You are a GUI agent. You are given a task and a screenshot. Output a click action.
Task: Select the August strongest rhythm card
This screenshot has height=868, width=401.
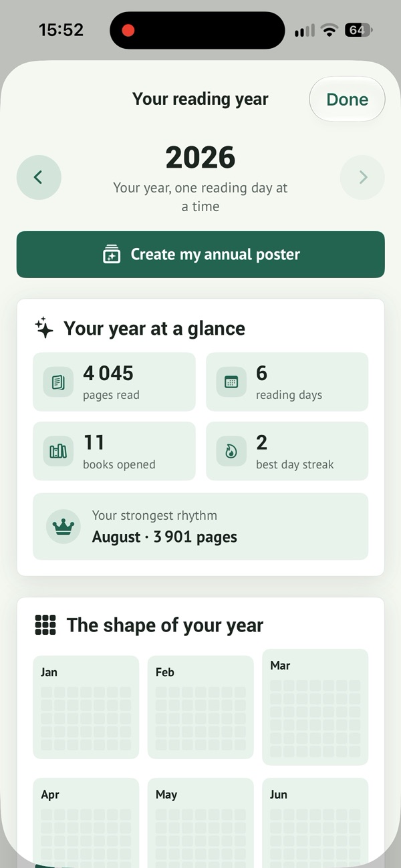tap(200, 527)
